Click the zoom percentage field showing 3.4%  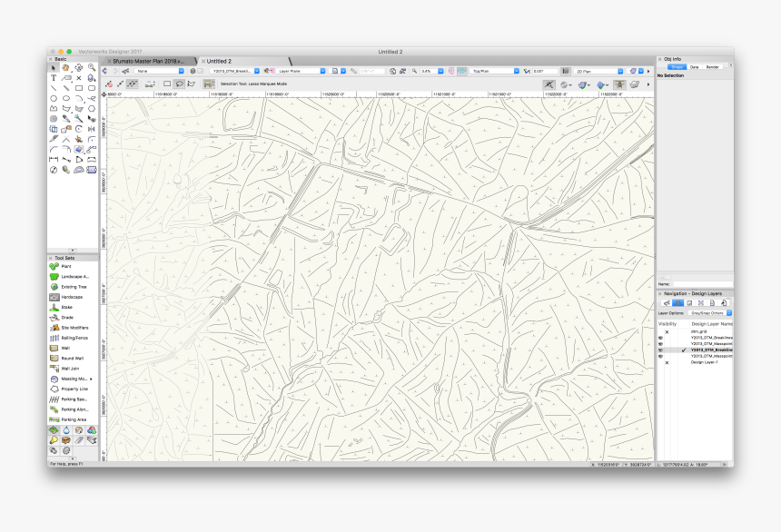[x=427, y=70]
